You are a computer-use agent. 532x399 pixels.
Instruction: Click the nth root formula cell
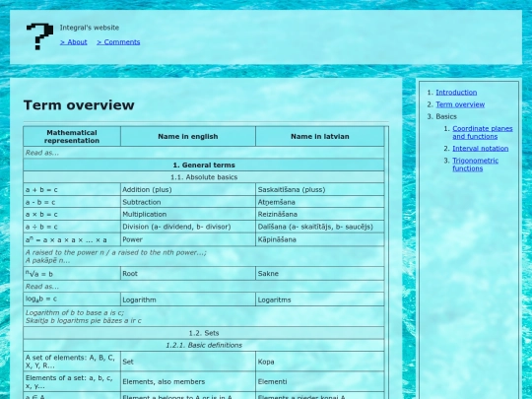pos(72,274)
